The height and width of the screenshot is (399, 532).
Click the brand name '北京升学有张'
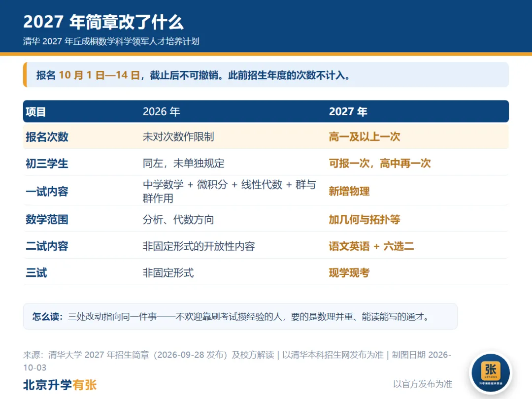tap(60, 385)
